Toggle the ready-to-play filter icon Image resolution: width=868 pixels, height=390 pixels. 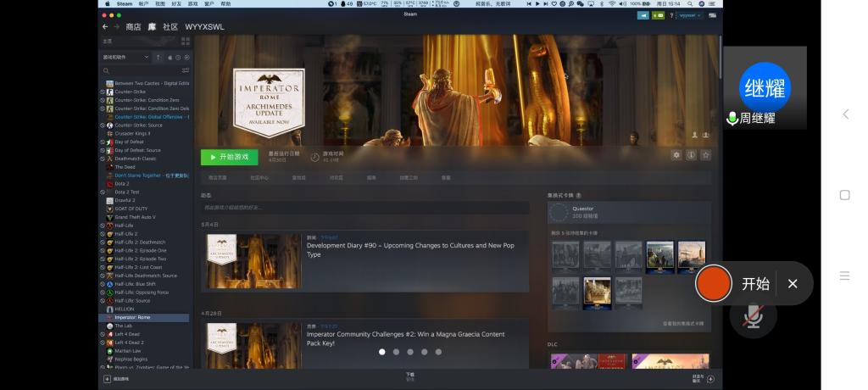pos(186,57)
